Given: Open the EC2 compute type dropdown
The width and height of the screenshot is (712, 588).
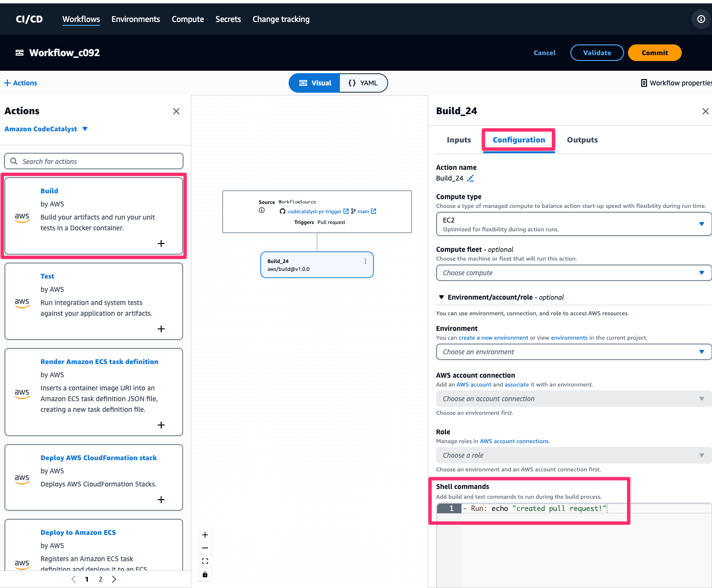Looking at the screenshot, I should (x=702, y=224).
